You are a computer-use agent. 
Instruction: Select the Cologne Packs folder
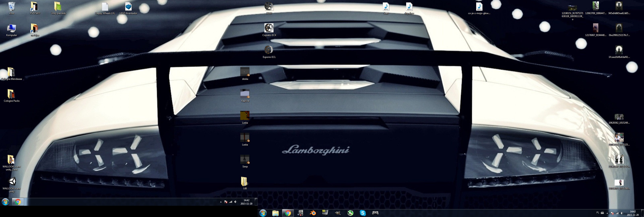[x=11, y=95]
